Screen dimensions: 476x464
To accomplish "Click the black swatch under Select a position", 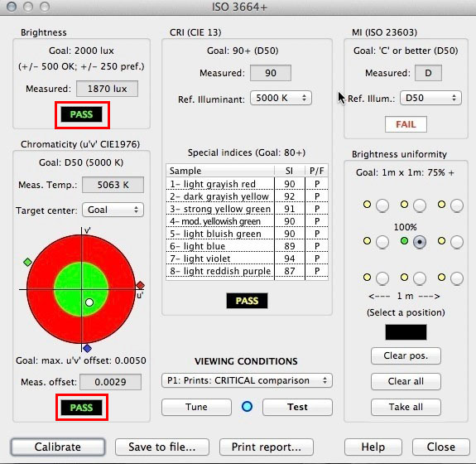I will (406, 332).
